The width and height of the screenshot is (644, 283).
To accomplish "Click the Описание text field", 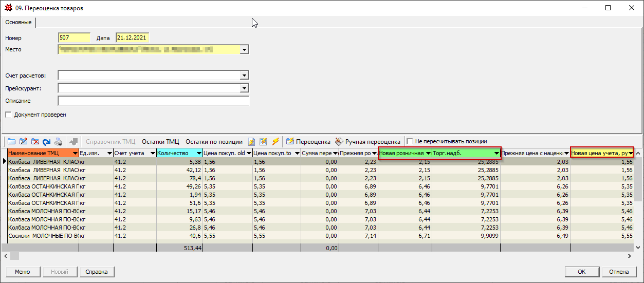I will pyautogui.click(x=153, y=101).
